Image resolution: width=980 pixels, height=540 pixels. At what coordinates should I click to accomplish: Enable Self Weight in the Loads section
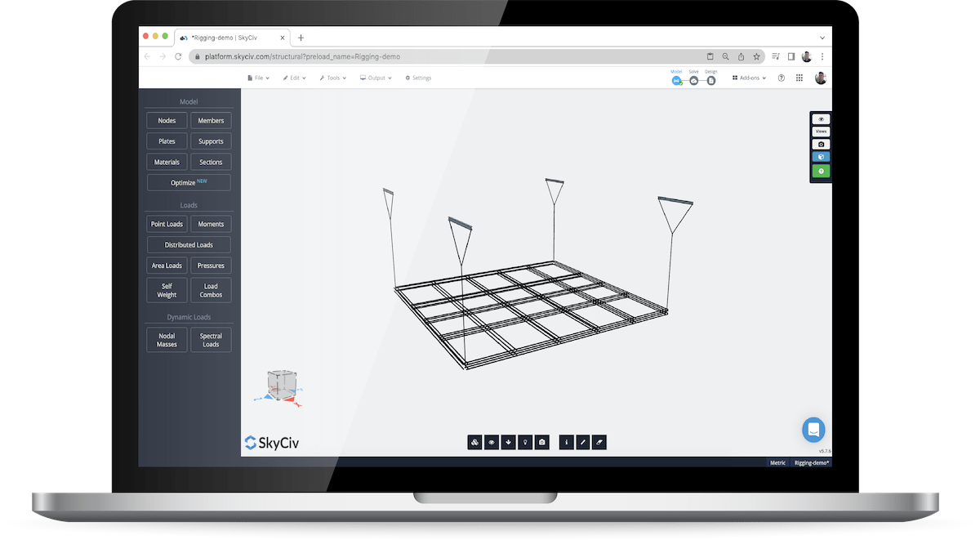tap(166, 289)
